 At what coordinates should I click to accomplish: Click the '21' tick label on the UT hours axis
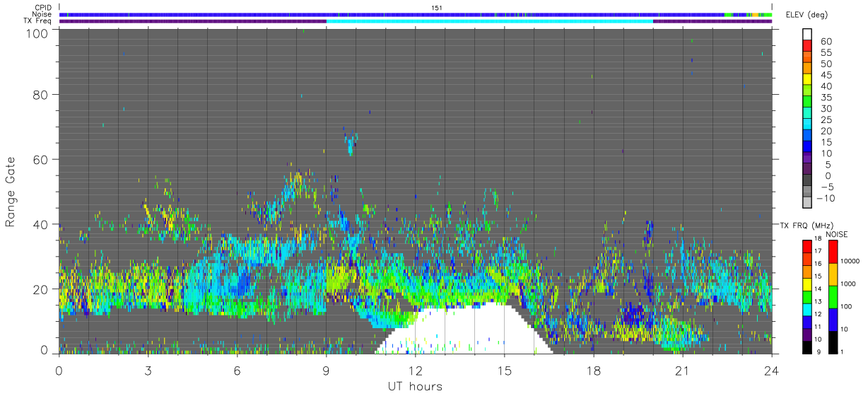682,371
